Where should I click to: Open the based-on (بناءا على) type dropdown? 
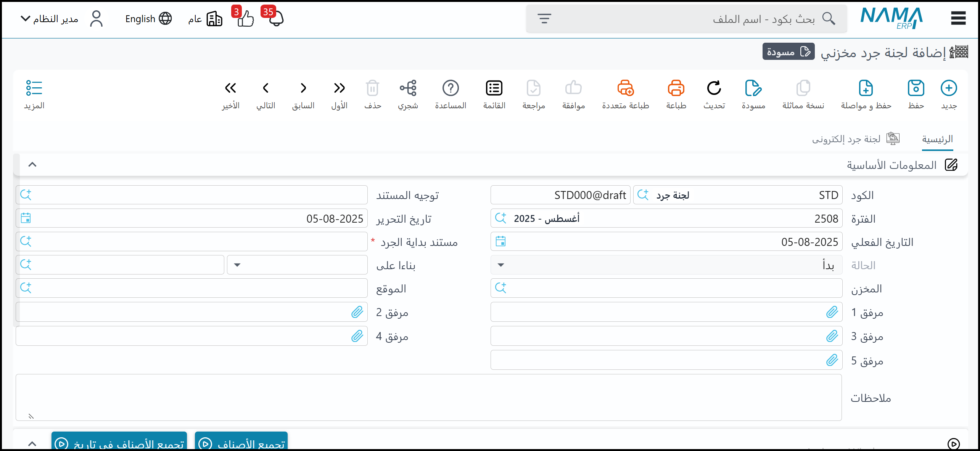297,265
